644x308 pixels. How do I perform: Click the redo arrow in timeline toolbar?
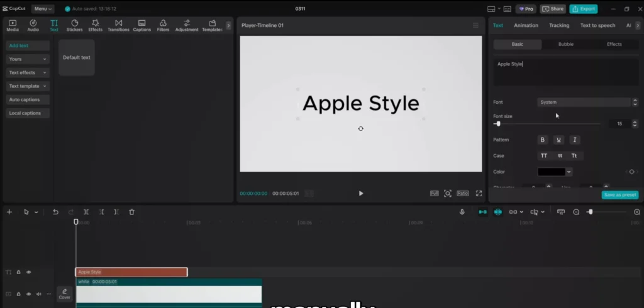pyautogui.click(x=70, y=212)
